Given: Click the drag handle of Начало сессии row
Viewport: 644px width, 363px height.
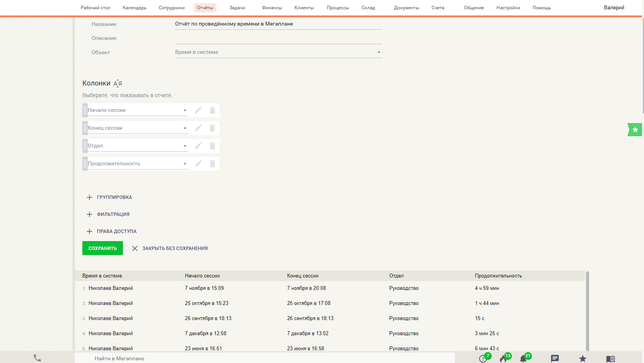Looking at the screenshot, I should point(85,110).
